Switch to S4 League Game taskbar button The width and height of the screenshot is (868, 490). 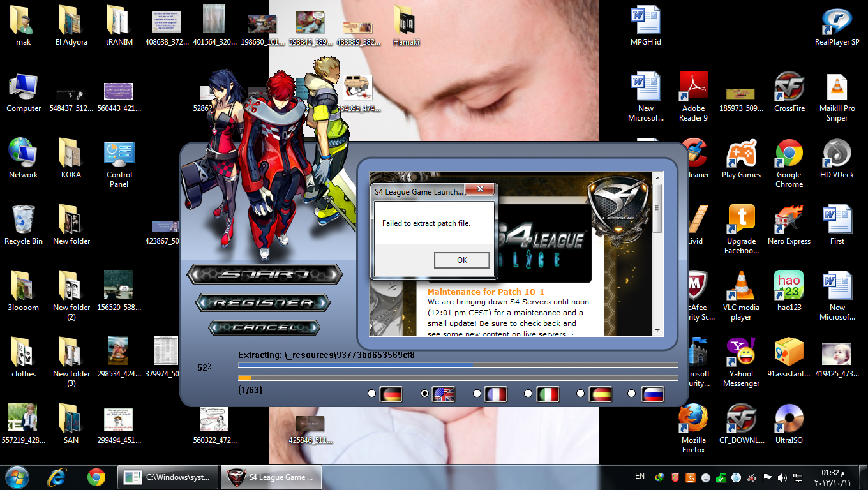pyautogui.click(x=271, y=477)
